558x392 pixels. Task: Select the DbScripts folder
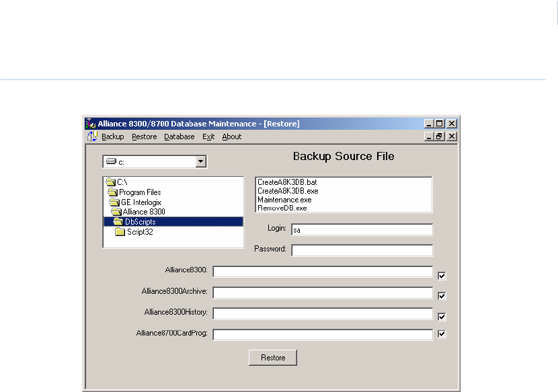[173, 222]
